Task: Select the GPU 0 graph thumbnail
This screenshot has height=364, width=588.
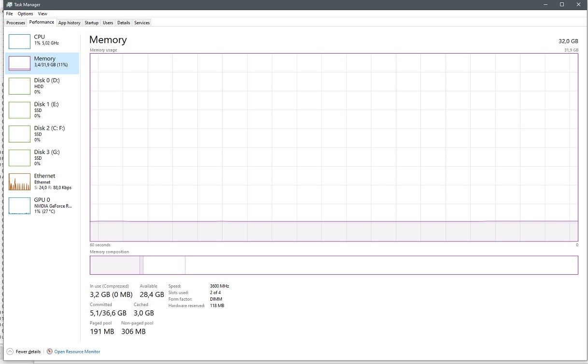Action: pos(19,206)
